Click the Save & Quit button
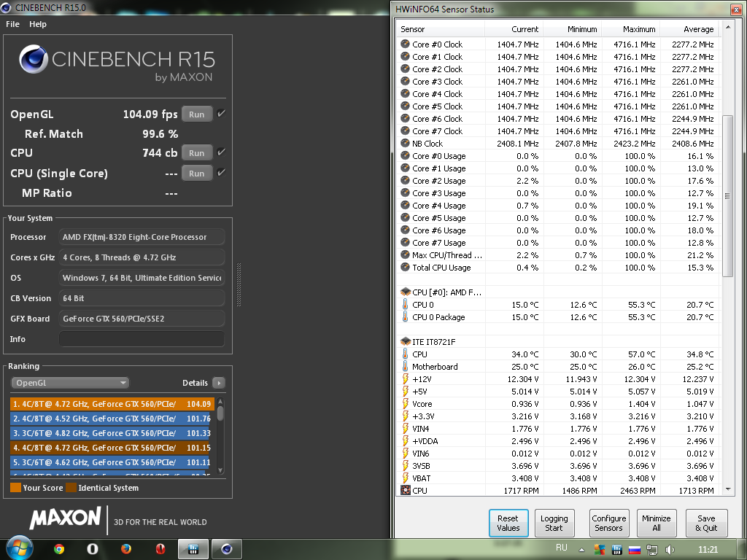This screenshot has height=560, width=747. point(706,523)
